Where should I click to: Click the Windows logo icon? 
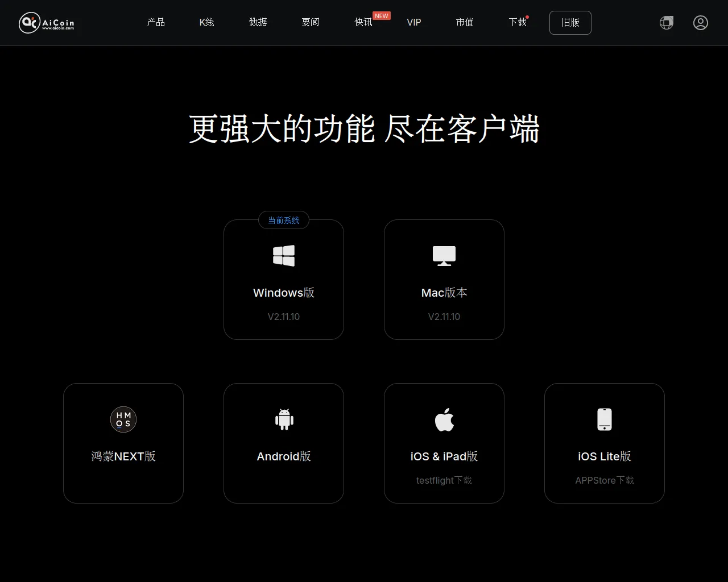point(284,256)
